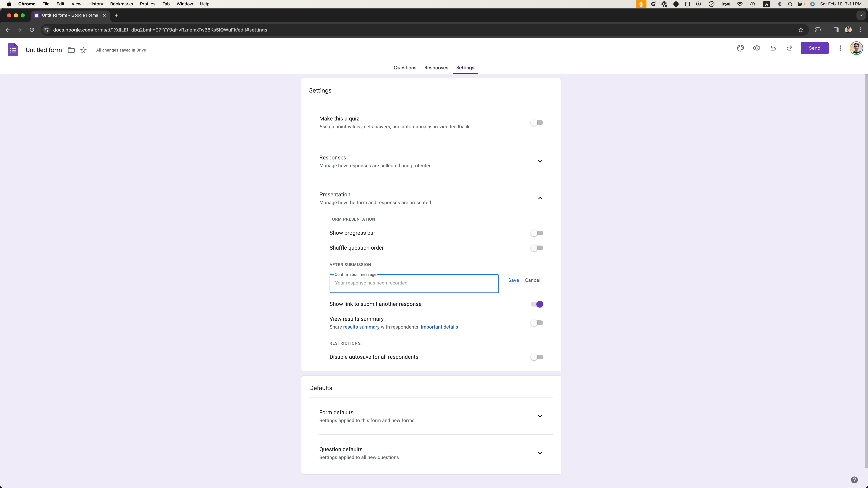Click the help question mark icon
The width and height of the screenshot is (868, 488).
[x=854, y=480]
